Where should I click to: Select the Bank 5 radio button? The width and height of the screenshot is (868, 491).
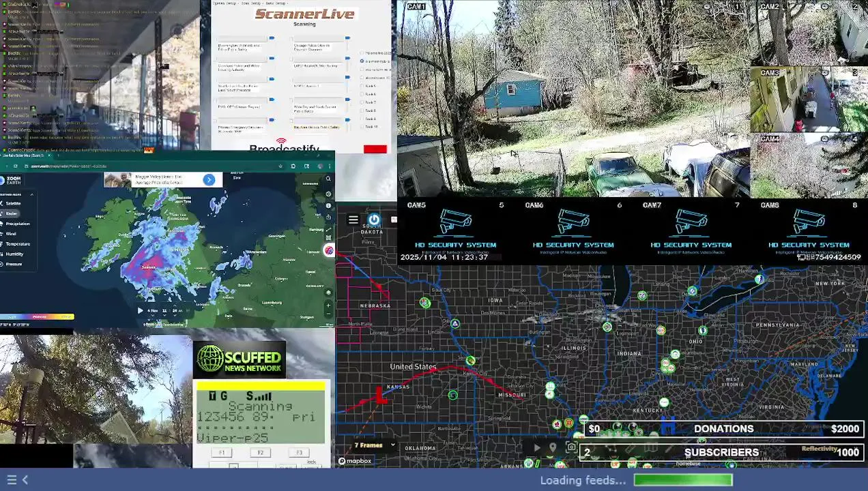362,86
